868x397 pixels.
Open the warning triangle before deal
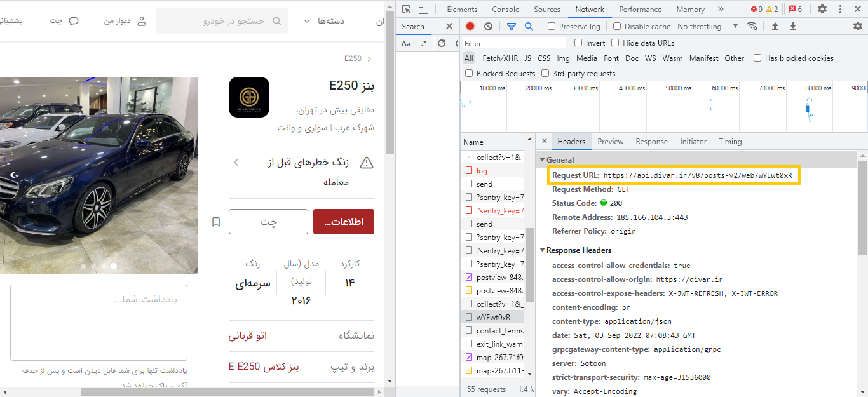[367, 163]
